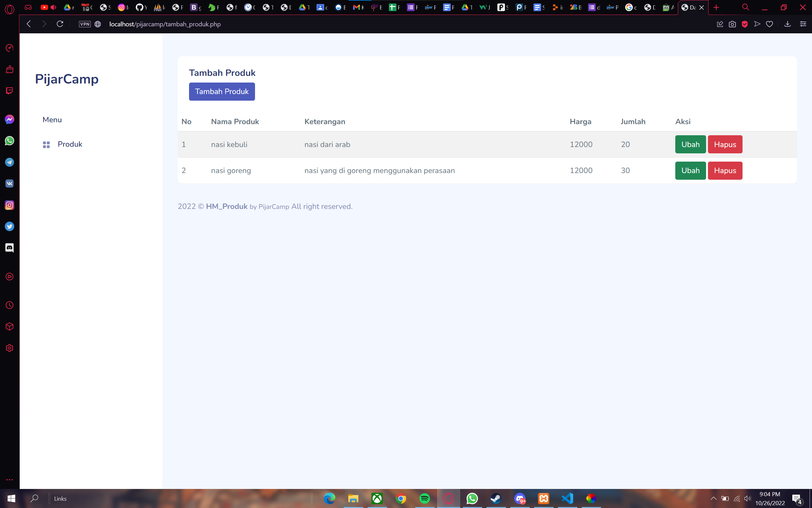Reload the current page

click(x=60, y=24)
